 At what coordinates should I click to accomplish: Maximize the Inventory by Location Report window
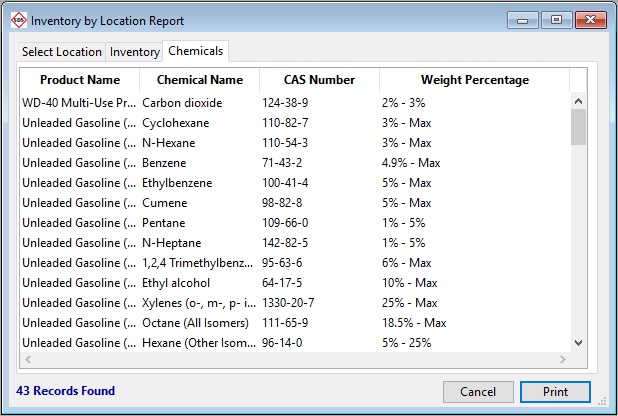pyautogui.click(x=556, y=19)
